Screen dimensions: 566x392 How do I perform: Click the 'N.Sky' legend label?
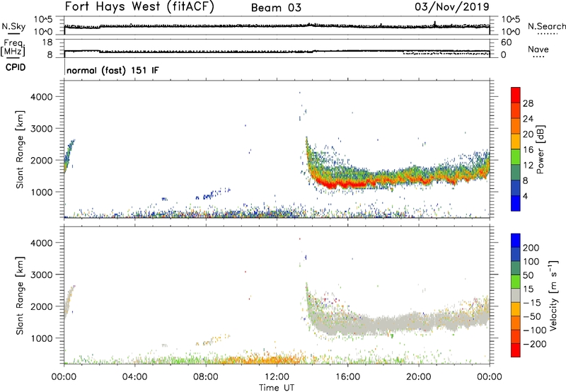(x=13, y=26)
